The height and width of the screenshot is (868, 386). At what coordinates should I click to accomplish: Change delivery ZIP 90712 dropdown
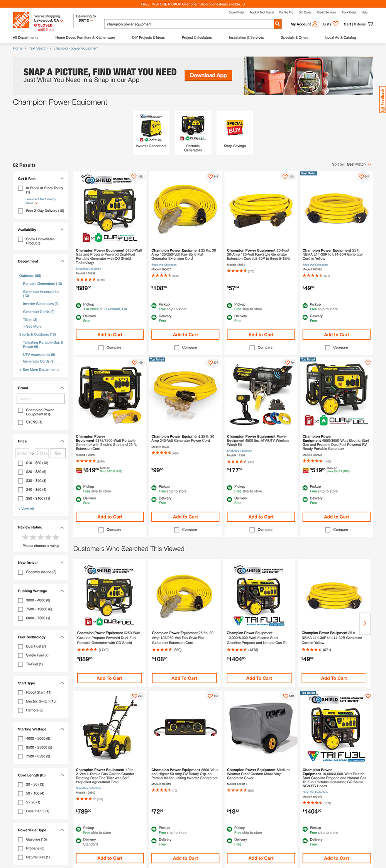coord(86,20)
